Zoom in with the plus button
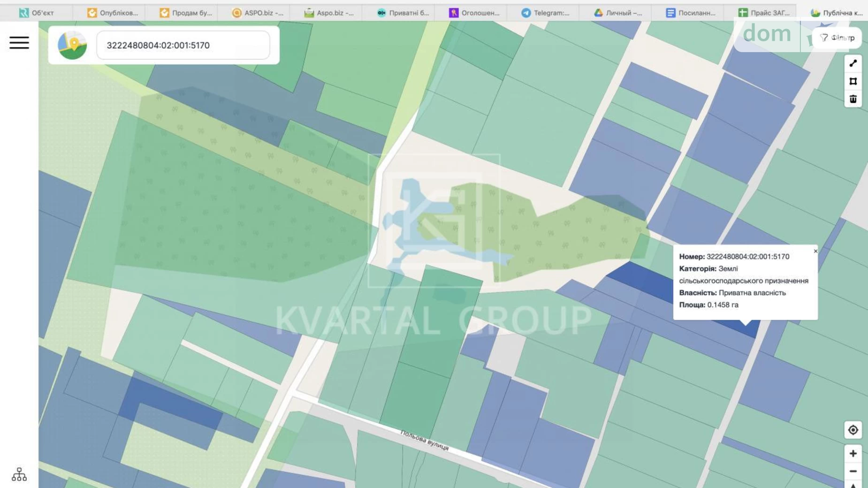This screenshot has height=488, width=868. [853, 453]
